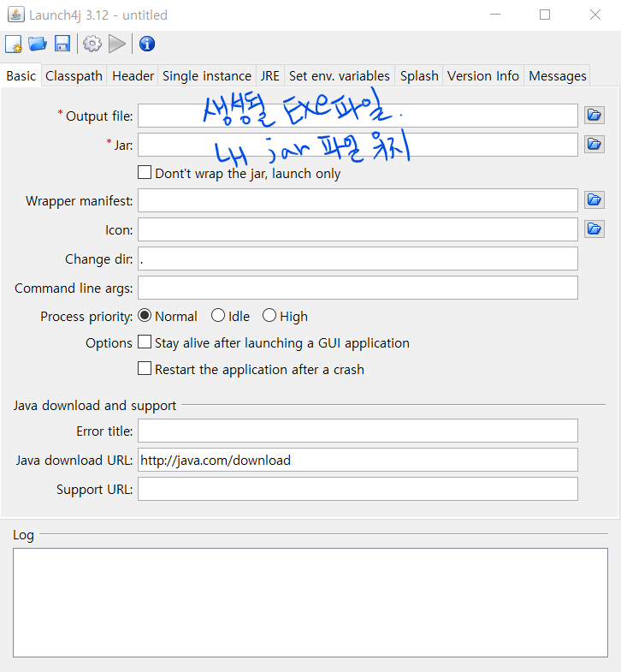Open the Version Info tab
This screenshot has width=621, height=672.
pyautogui.click(x=483, y=76)
